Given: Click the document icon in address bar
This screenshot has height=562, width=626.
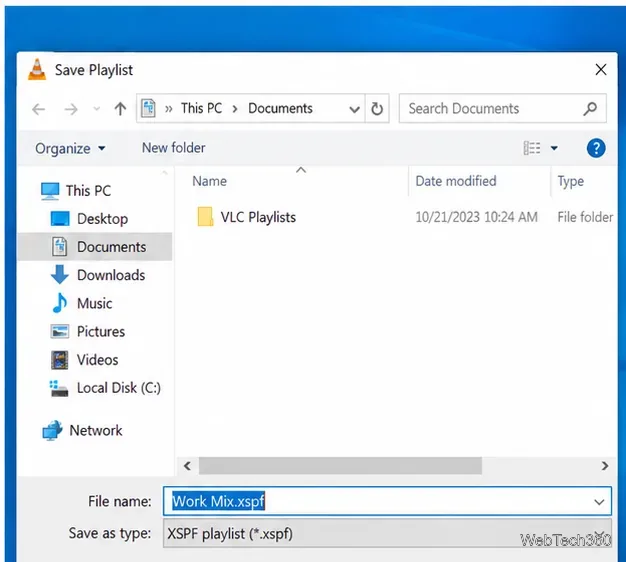Looking at the screenshot, I should (x=148, y=108).
